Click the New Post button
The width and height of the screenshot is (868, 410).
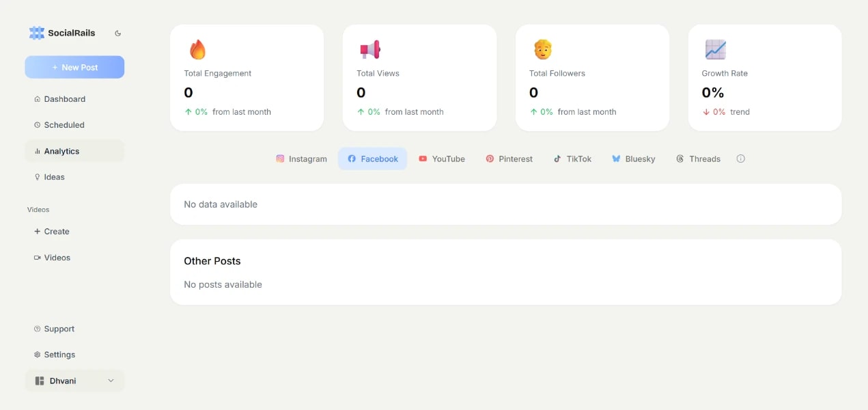pos(74,67)
